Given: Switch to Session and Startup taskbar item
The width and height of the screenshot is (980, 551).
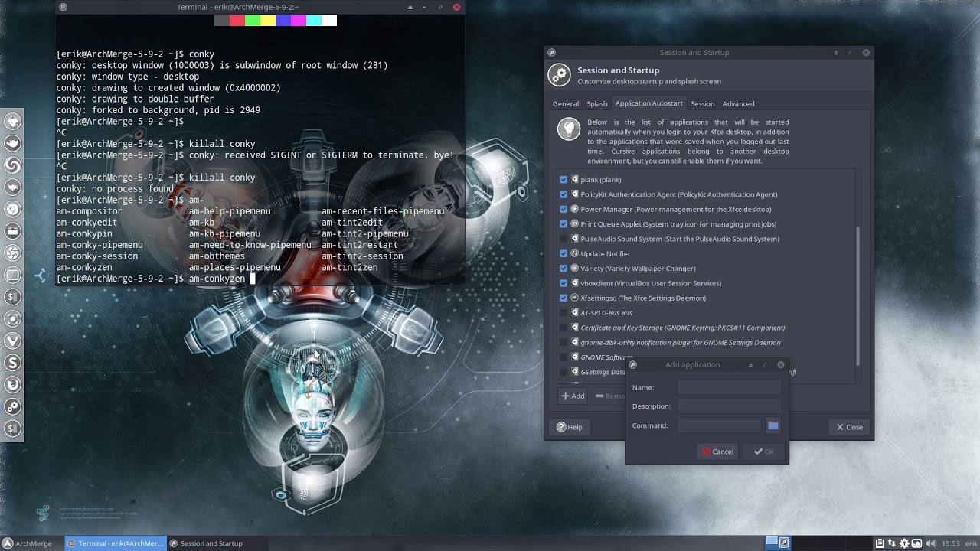Looking at the screenshot, I should click(x=206, y=543).
